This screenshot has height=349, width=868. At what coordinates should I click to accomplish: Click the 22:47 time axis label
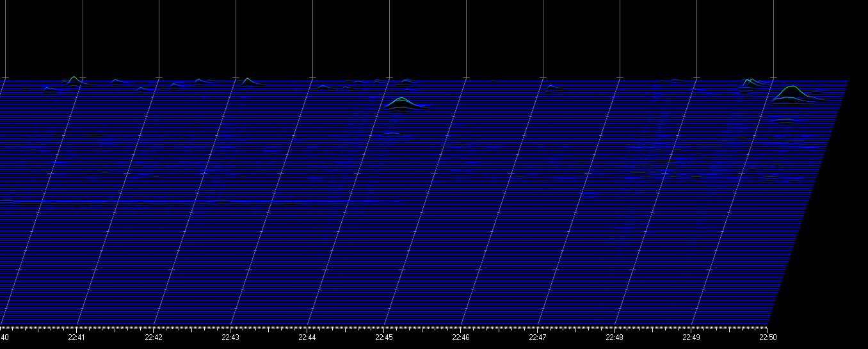(x=538, y=337)
